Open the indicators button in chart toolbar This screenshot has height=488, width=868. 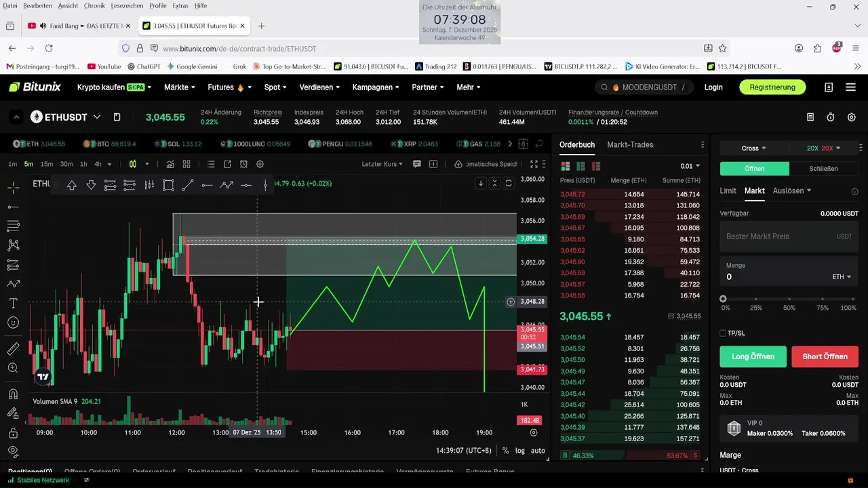tap(170, 164)
